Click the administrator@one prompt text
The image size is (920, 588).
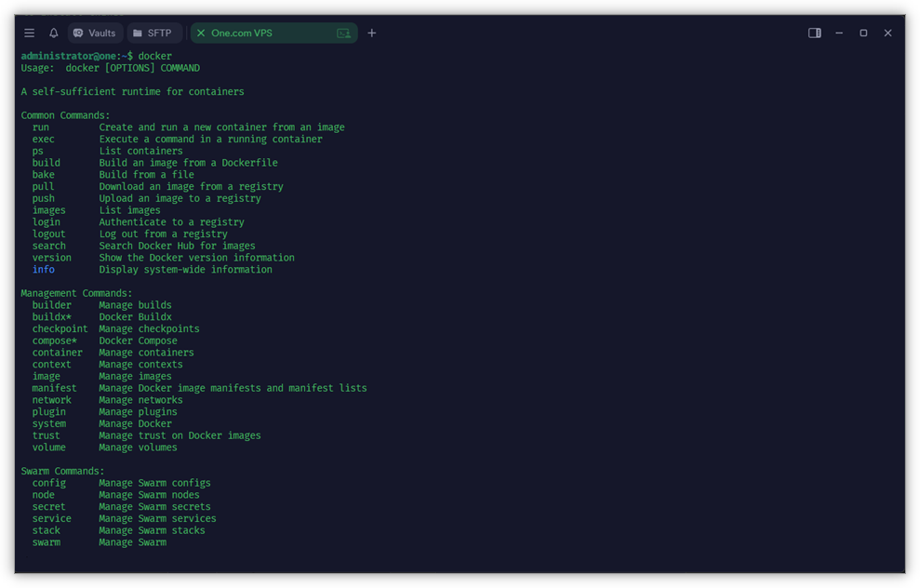(x=65, y=55)
